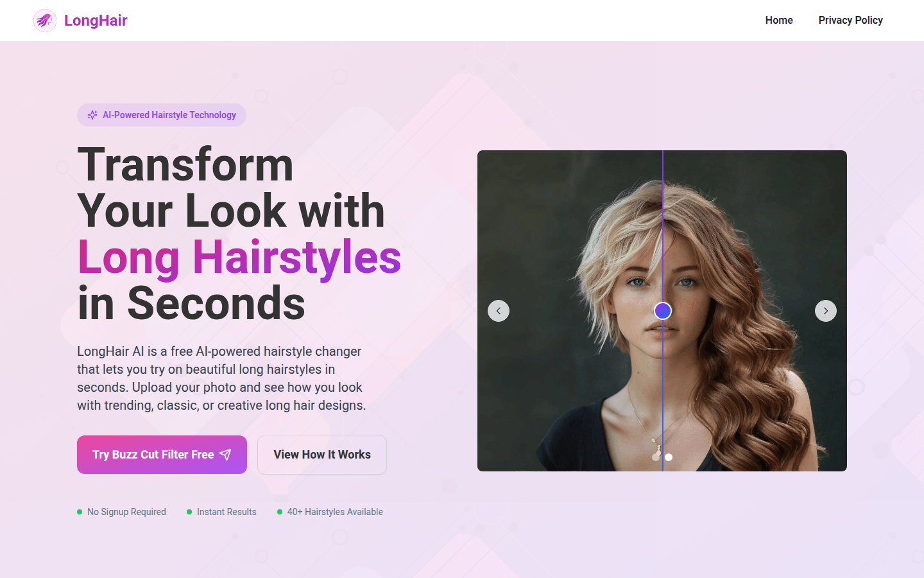This screenshot has width=924, height=578.
Task: Select the second white carousel dot
Action: pyautogui.click(x=669, y=457)
